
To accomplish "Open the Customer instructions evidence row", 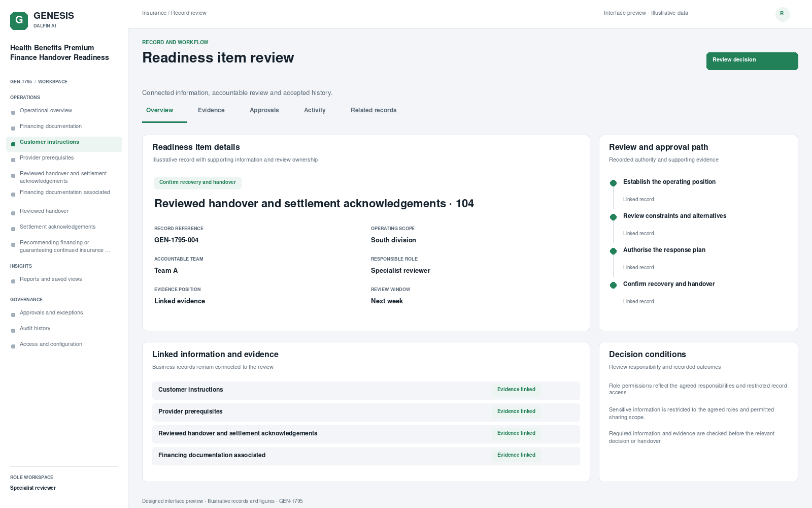I will (366, 391).
